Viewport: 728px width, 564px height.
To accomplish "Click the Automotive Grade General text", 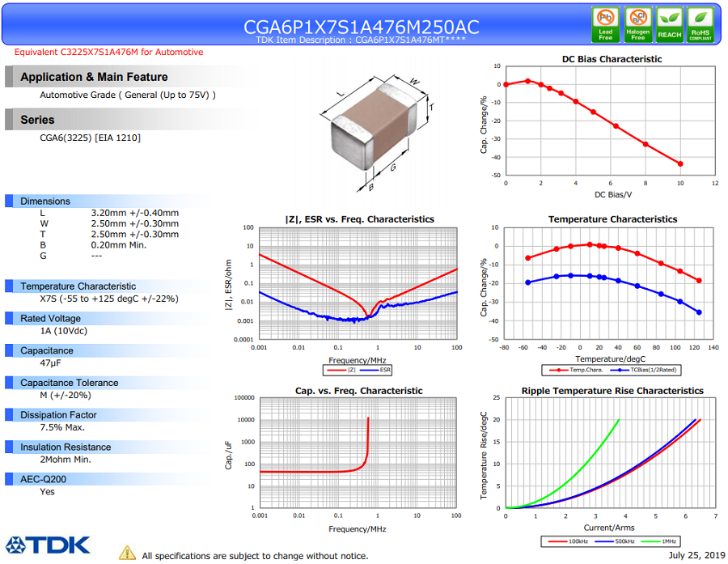I will pos(128,95).
